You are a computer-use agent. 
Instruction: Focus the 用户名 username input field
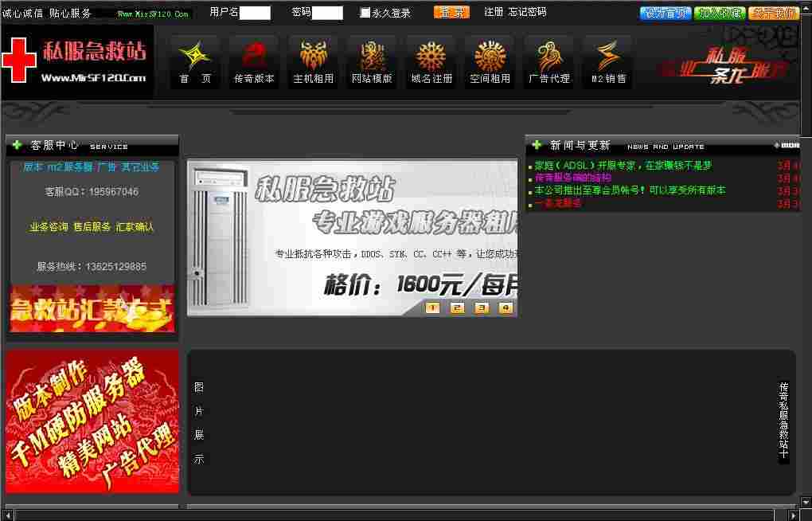pyautogui.click(x=255, y=13)
